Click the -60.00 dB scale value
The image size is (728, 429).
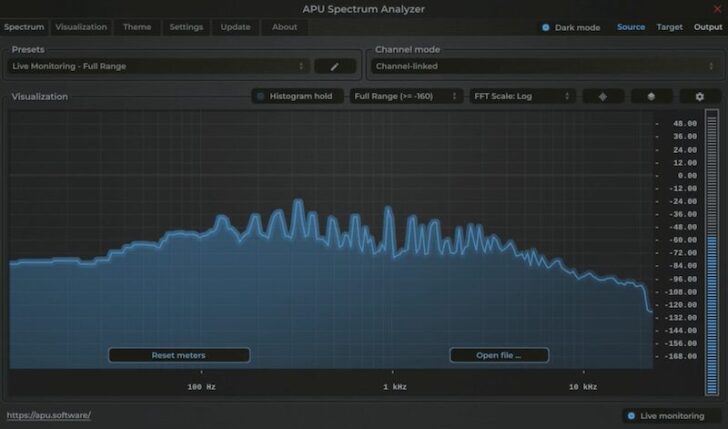[x=683, y=240]
